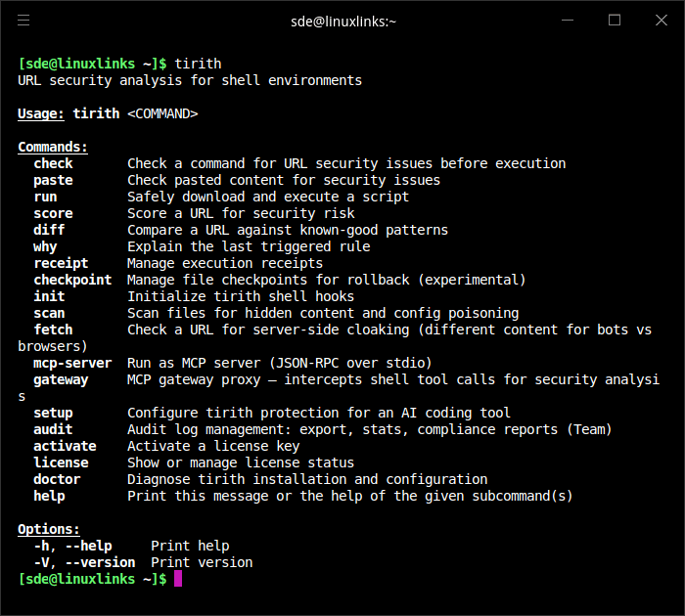Maximize the terminal window
The width and height of the screenshot is (685, 616).
(615, 21)
